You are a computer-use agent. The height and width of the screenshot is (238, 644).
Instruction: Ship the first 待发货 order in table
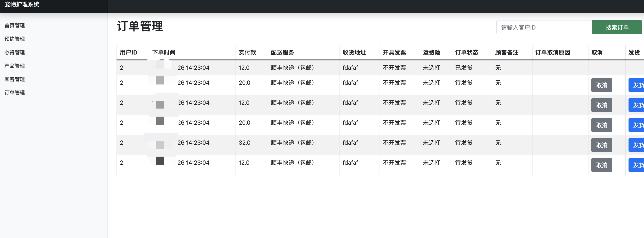[x=636, y=85]
